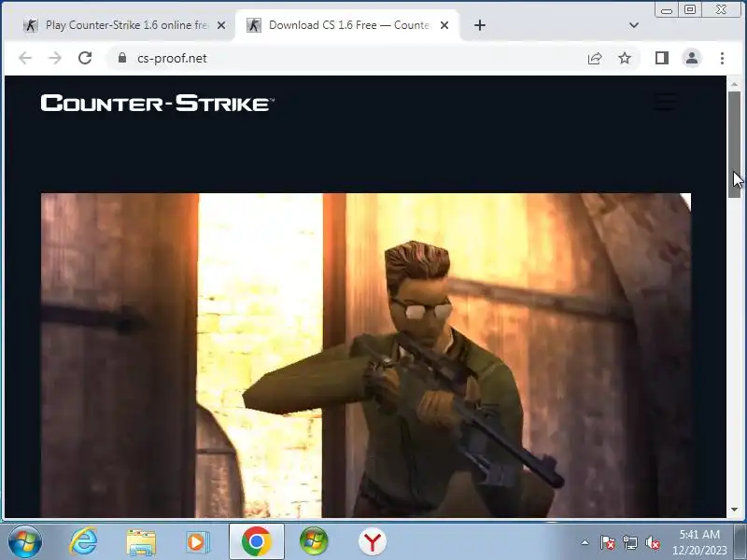The height and width of the screenshot is (560, 747).
Task: Maximize the Chrome window
Action: coord(690,10)
